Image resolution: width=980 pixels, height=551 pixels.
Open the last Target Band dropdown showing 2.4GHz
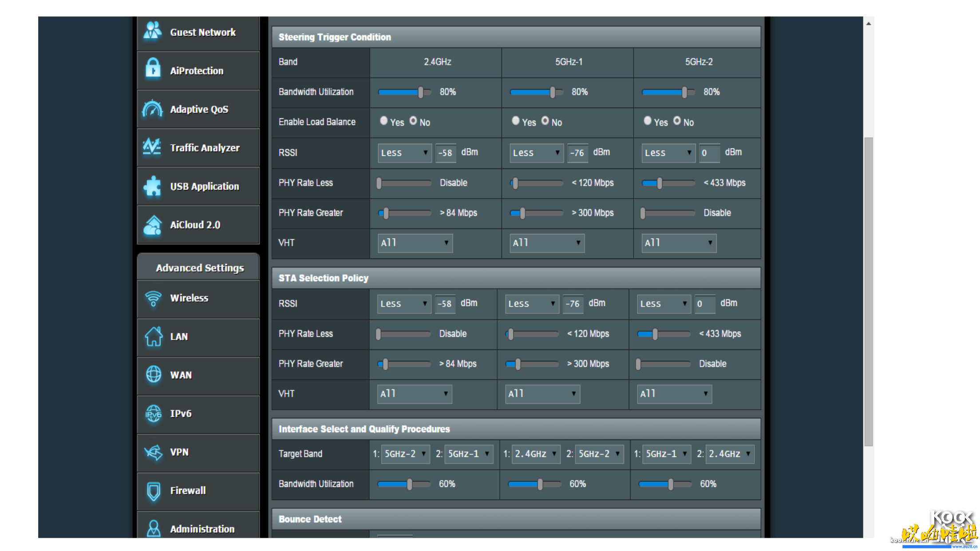pos(730,454)
